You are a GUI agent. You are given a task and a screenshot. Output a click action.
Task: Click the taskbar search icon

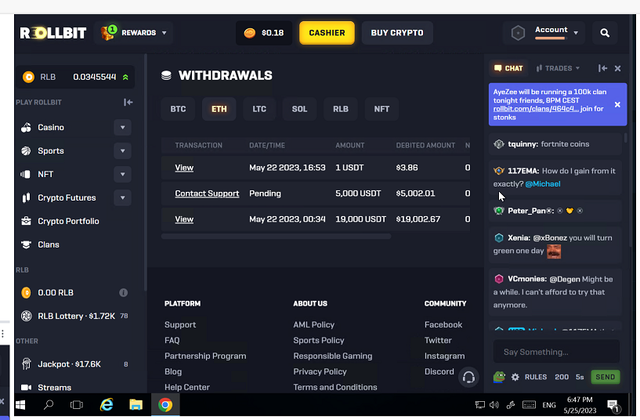(49, 404)
